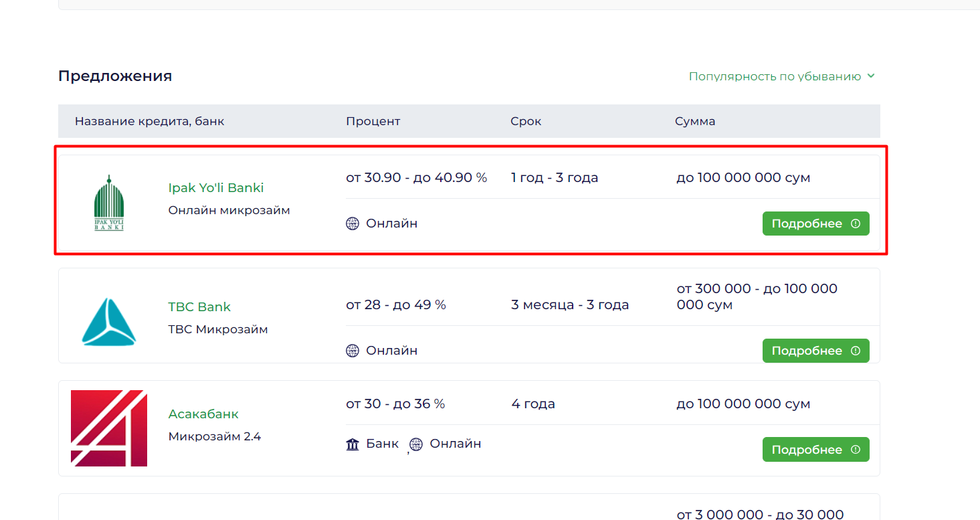Click the term 3 месяца - 3 года
Viewport: 980px width, 520px height.
click(x=570, y=305)
